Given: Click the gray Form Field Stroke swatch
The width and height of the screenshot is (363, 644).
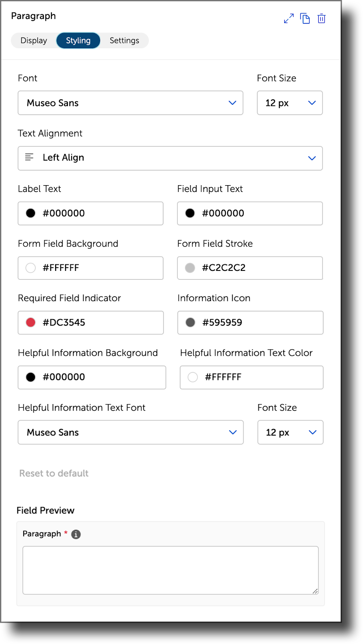Looking at the screenshot, I should pyautogui.click(x=190, y=268).
